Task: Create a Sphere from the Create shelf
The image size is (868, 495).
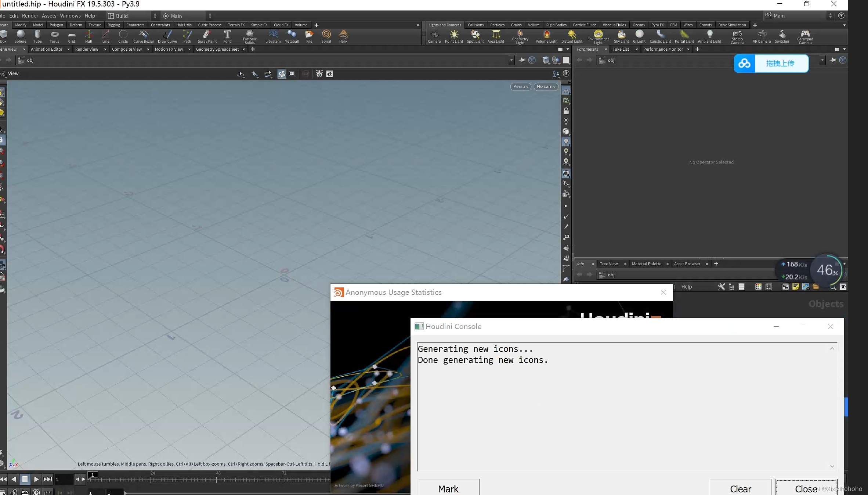Action: coord(20,36)
